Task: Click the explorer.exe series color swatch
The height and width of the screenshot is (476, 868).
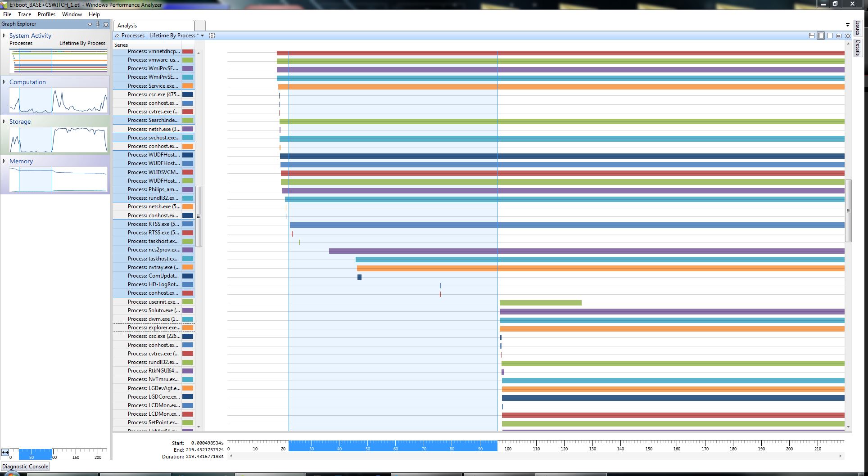Action: pos(187,328)
